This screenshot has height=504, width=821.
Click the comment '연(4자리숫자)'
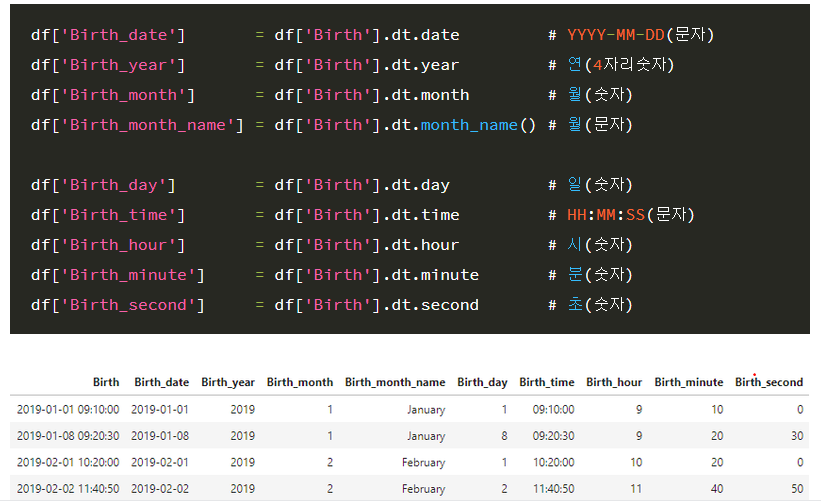pyautogui.click(x=620, y=65)
